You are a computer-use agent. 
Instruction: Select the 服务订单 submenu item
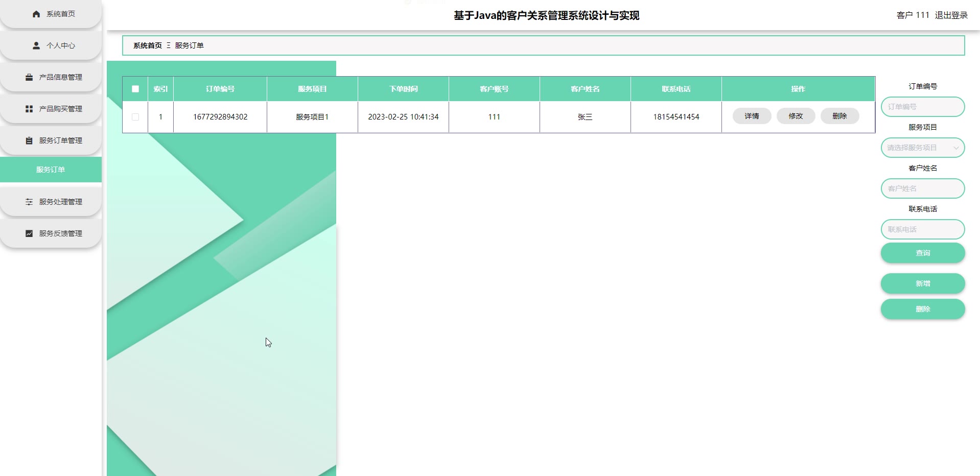(x=51, y=170)
